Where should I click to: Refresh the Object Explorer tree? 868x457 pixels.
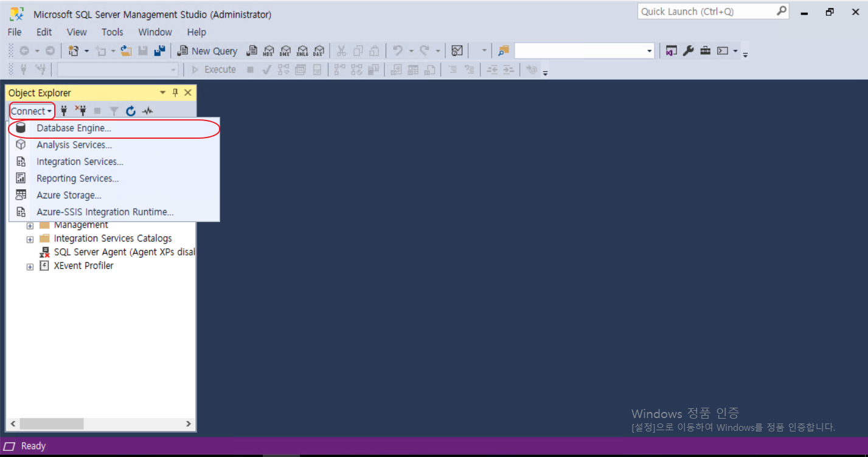point(130,111)
